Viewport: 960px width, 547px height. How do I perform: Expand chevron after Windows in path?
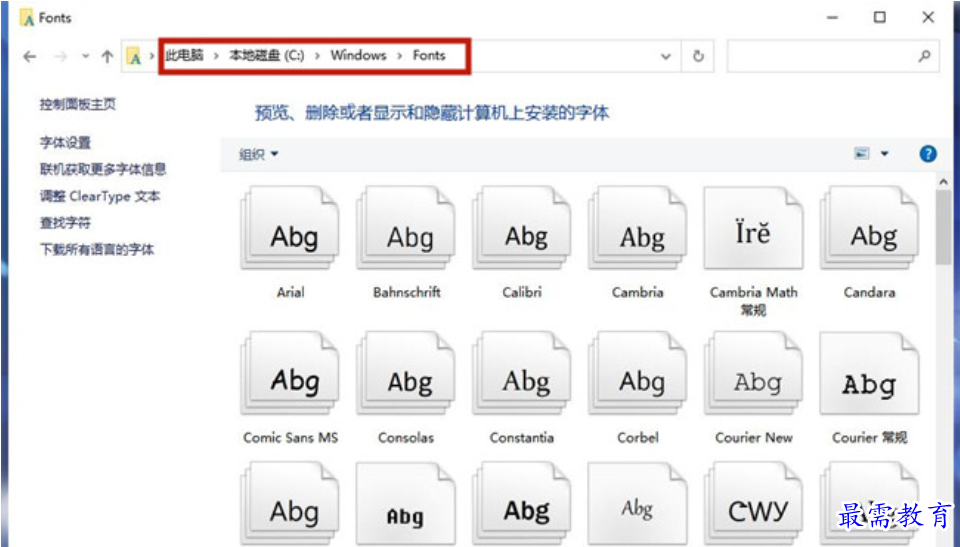click(x=400, y=56)
